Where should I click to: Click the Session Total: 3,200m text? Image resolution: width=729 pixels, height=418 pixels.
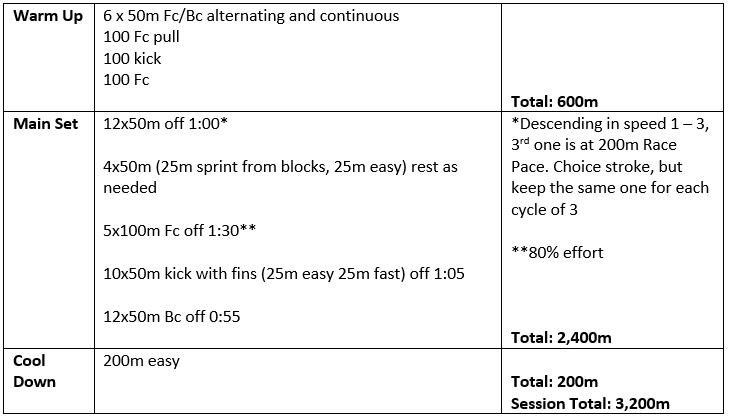[590, 403]
